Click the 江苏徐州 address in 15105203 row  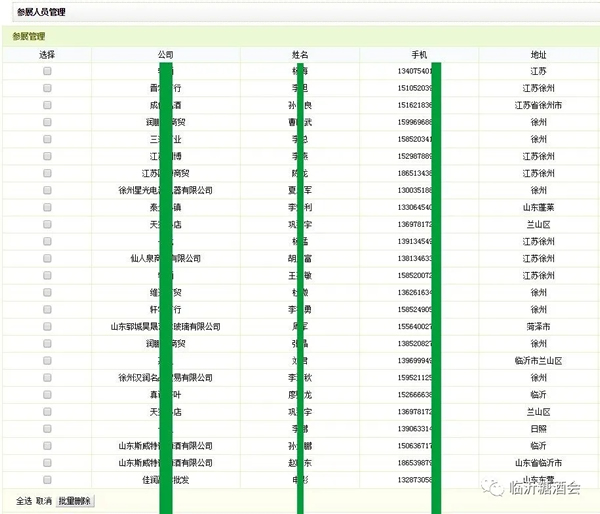pos(538,88)
